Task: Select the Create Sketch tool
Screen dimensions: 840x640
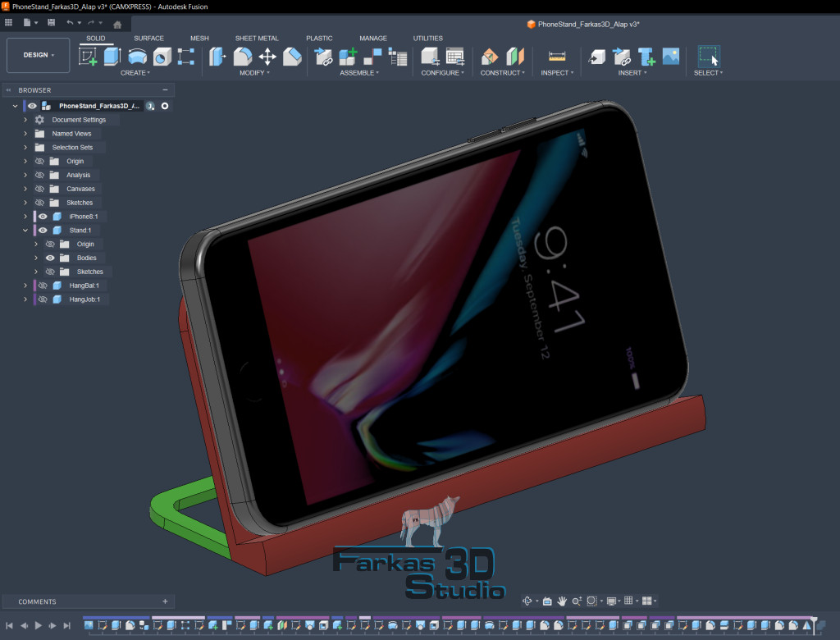Action: (x=88, y=57)
